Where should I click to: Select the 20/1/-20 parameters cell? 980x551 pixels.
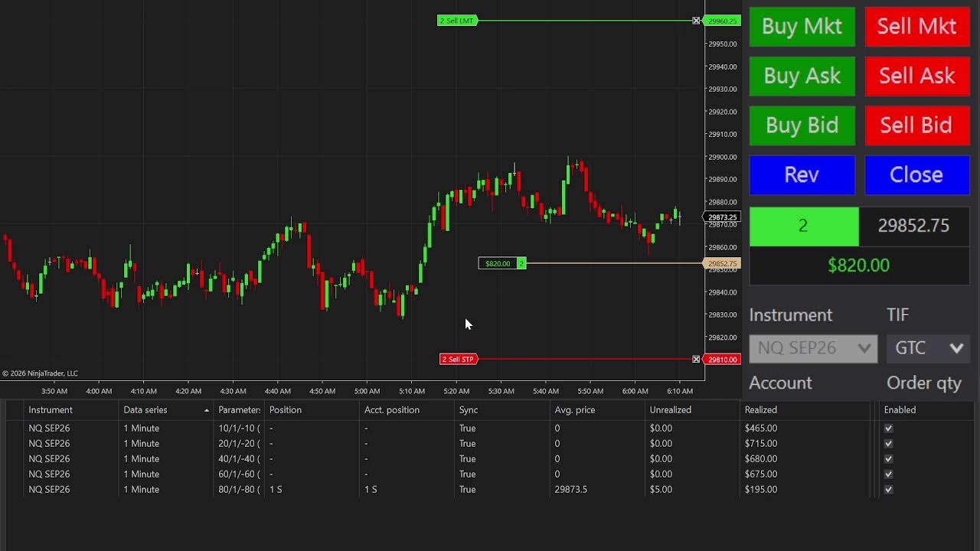[239, 444]
